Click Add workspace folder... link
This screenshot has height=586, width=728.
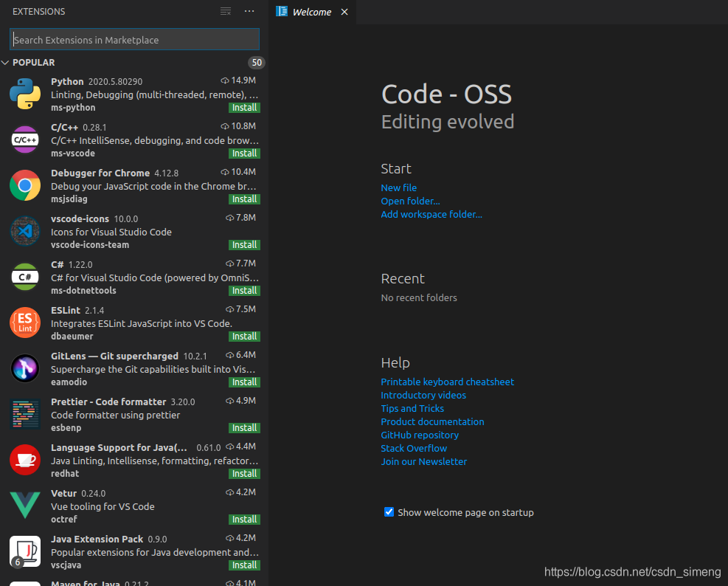(x=431, y=214)
